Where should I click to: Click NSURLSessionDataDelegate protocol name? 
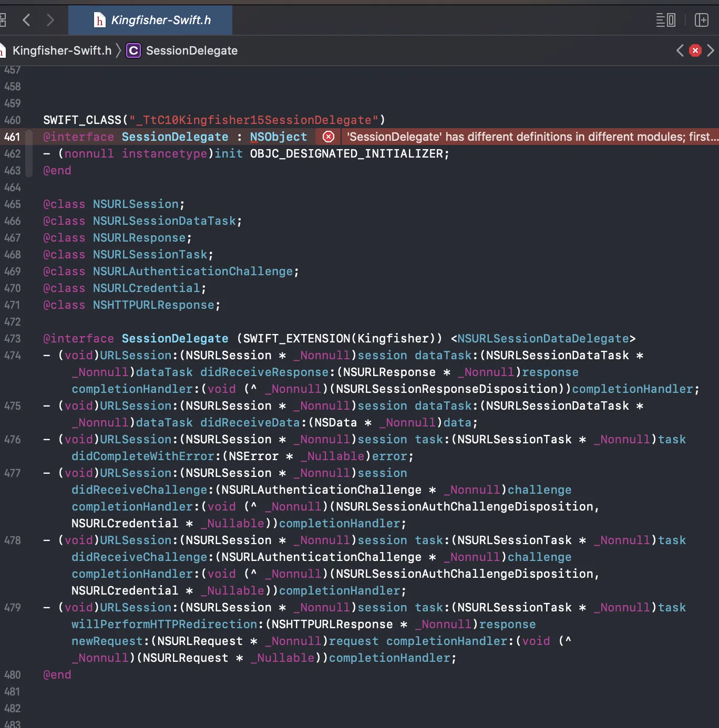[543, 339]
